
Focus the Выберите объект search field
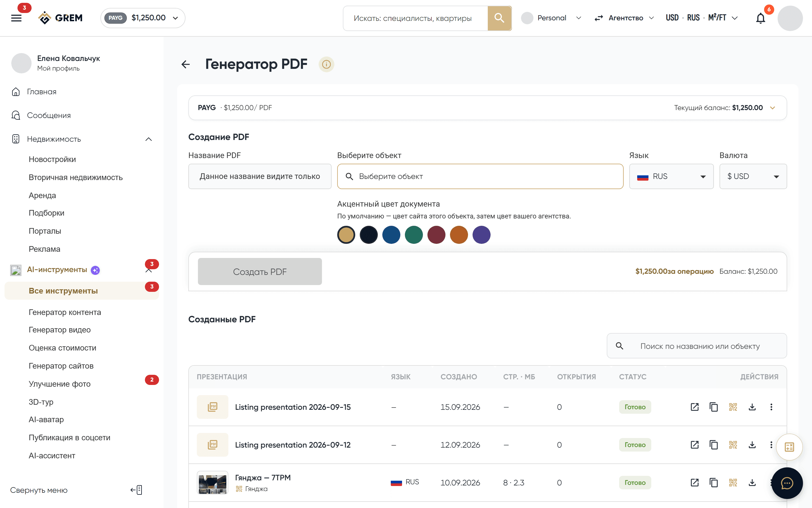click(480, 176)
